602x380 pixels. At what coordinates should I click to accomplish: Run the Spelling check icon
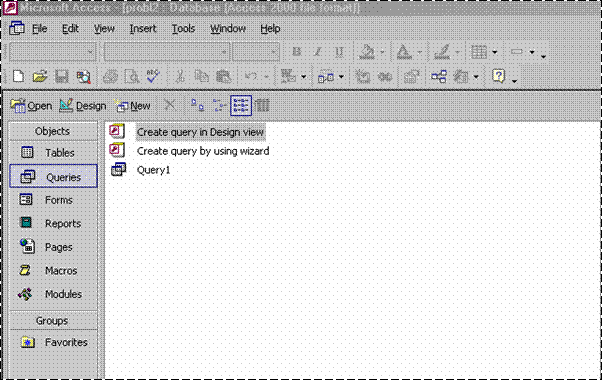click(153, 76)
